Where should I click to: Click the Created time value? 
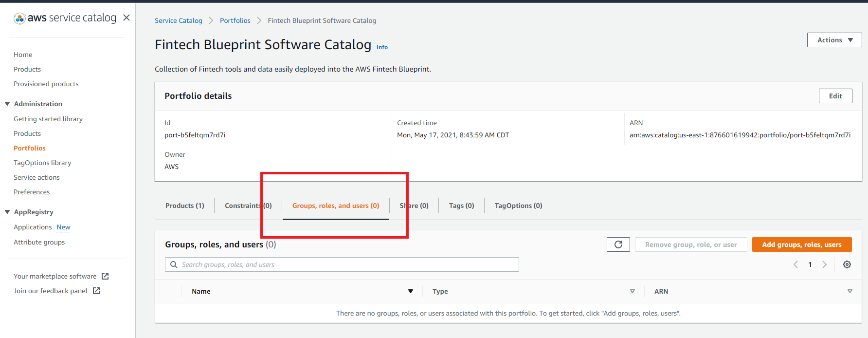pyautogui.click(x=453, y=135)
